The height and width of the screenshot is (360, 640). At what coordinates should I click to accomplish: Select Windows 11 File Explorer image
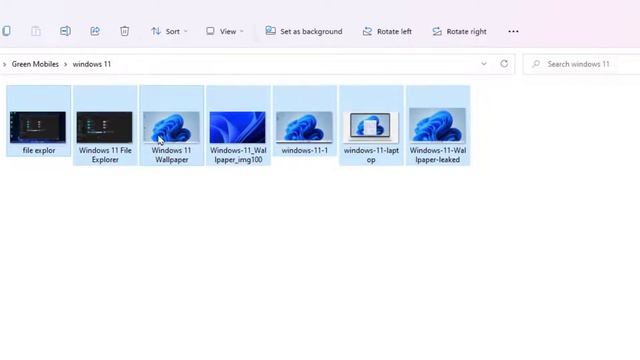(105, 125)
